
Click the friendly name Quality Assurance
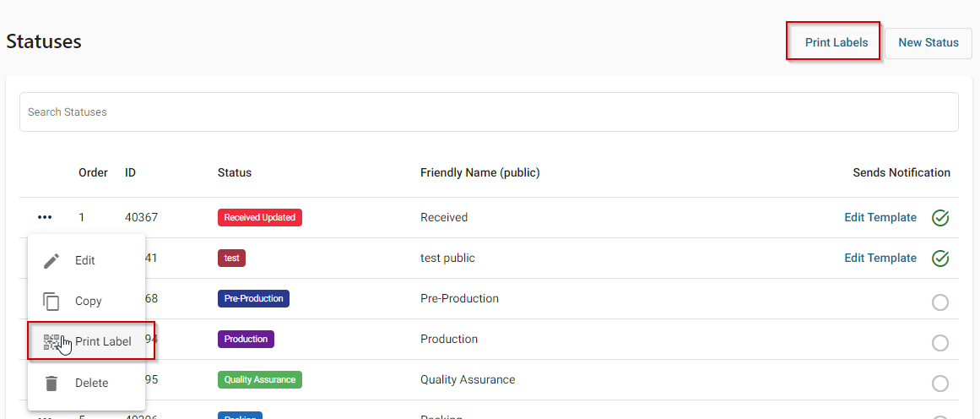coord(468,379)
